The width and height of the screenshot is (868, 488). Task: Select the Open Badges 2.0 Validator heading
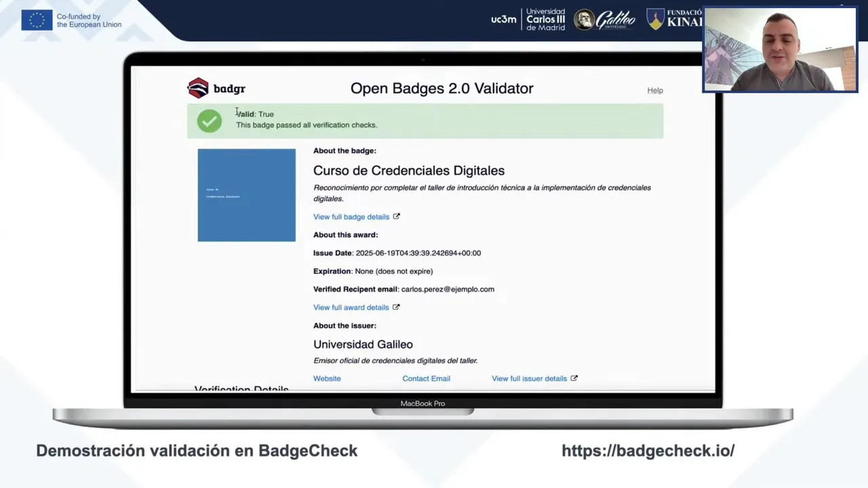pos(442,88)
